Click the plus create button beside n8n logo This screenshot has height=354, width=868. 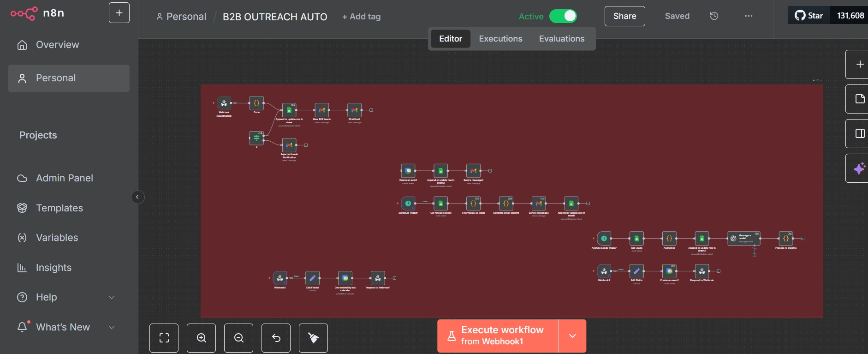click(119, 13)
